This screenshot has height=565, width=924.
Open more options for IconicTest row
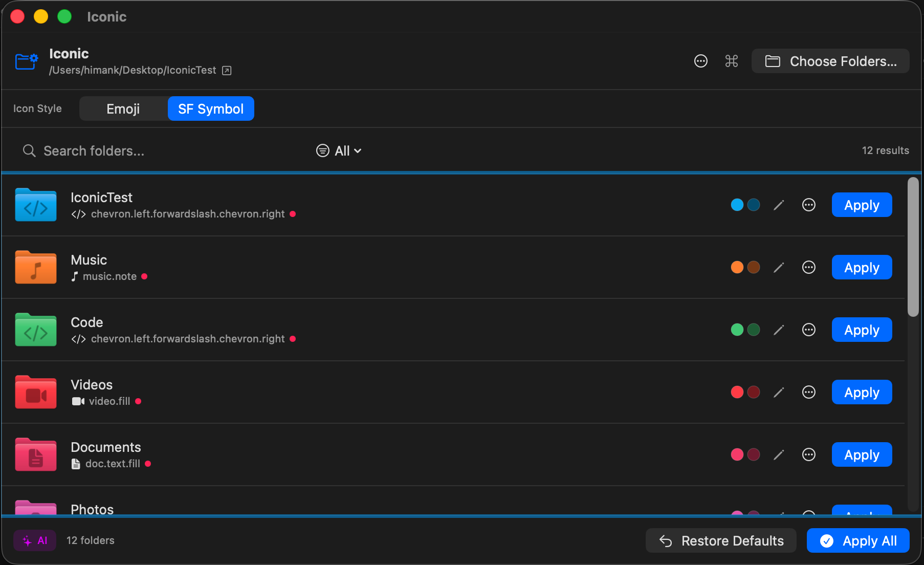809,205
